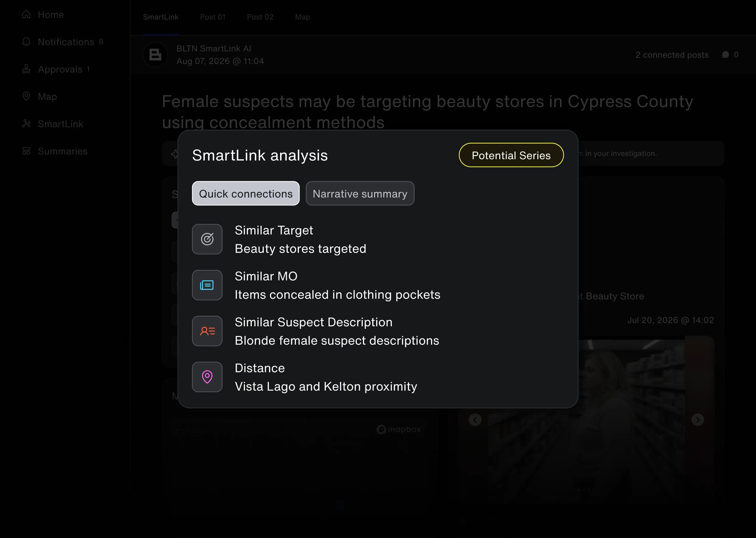The image size is (756, 538).
Task: Go to previous image in carousel
Action: click(475, 420)
